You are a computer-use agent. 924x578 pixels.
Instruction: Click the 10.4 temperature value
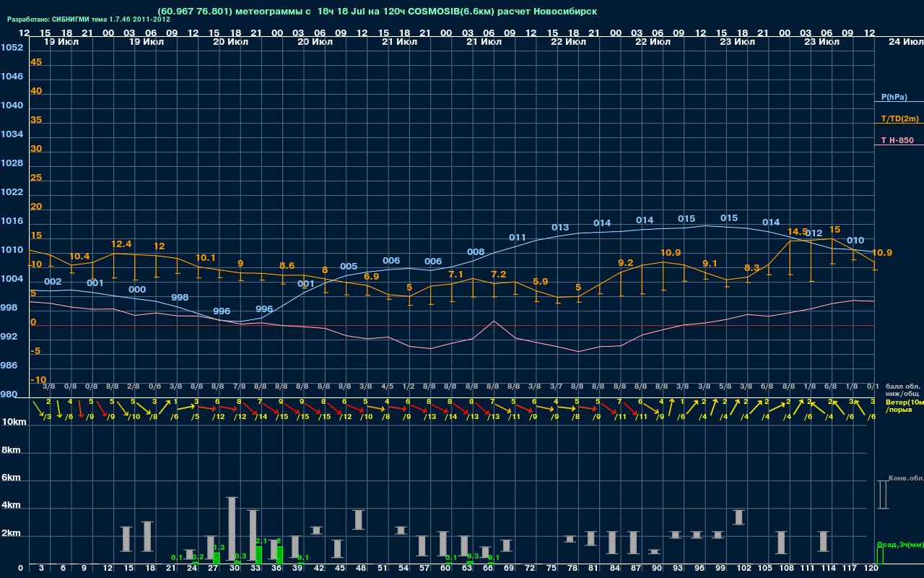pyautogui.click(x=79, y=256)
